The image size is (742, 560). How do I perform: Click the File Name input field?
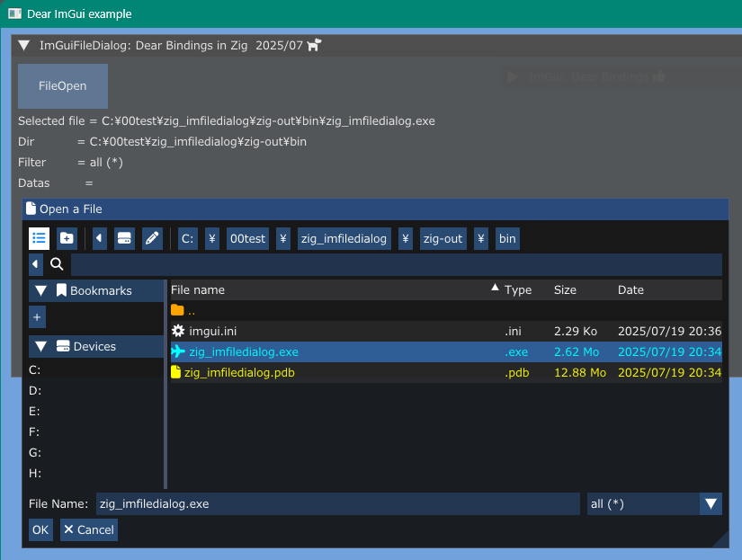point(338,503)
